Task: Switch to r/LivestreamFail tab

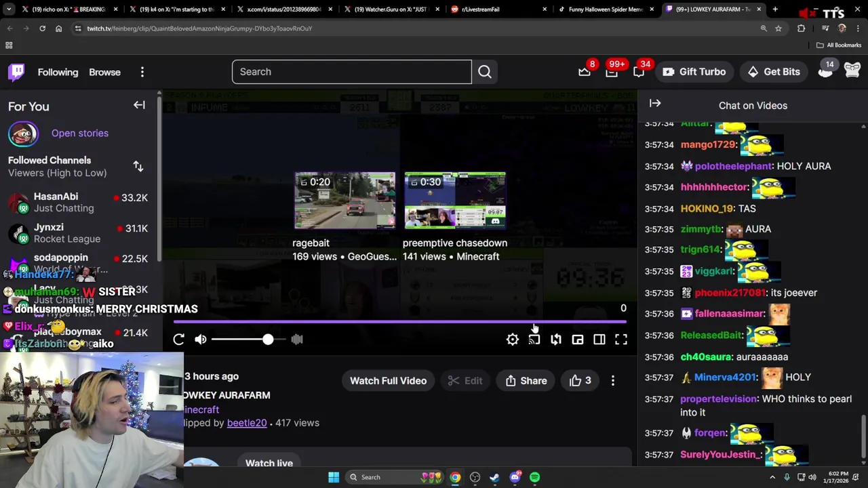Action: pyautogui.click(x=498, y=9)
